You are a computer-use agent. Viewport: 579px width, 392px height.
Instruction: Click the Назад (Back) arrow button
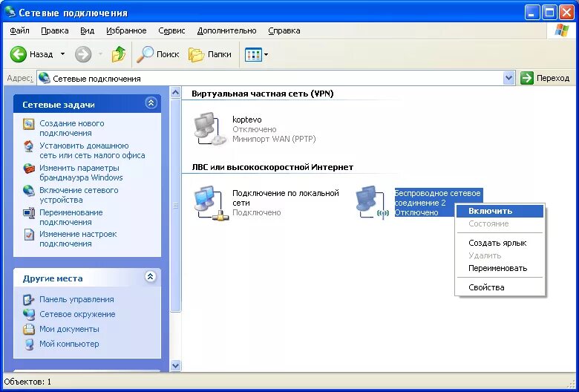(x=19, y=54)
